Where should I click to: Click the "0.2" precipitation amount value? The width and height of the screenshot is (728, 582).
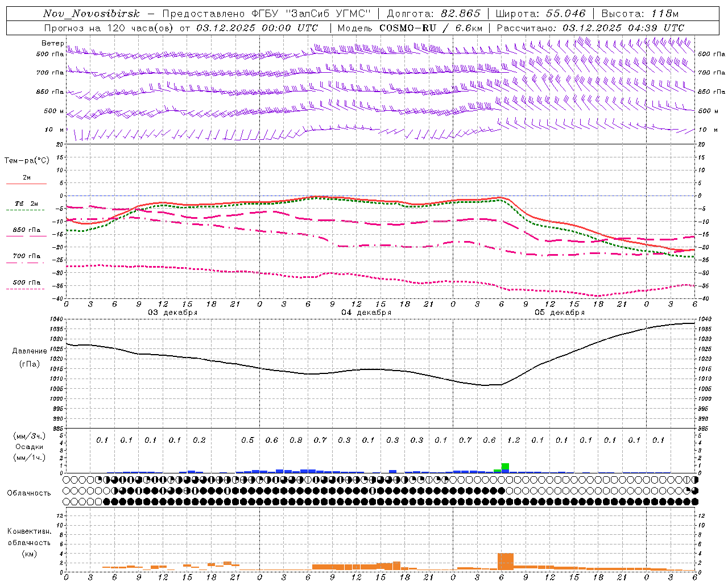pyautogui.click(x=199, y=440)
